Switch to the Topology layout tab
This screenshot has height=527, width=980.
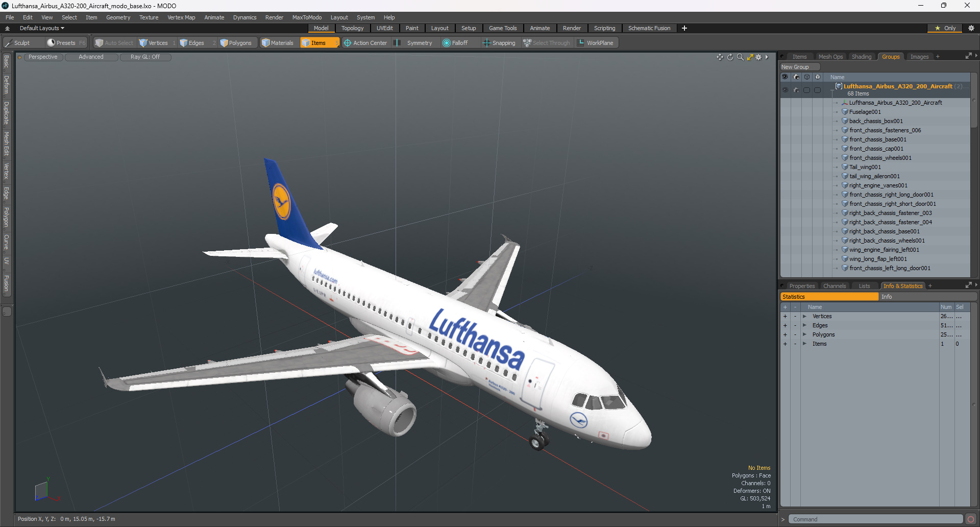(352, 28)
